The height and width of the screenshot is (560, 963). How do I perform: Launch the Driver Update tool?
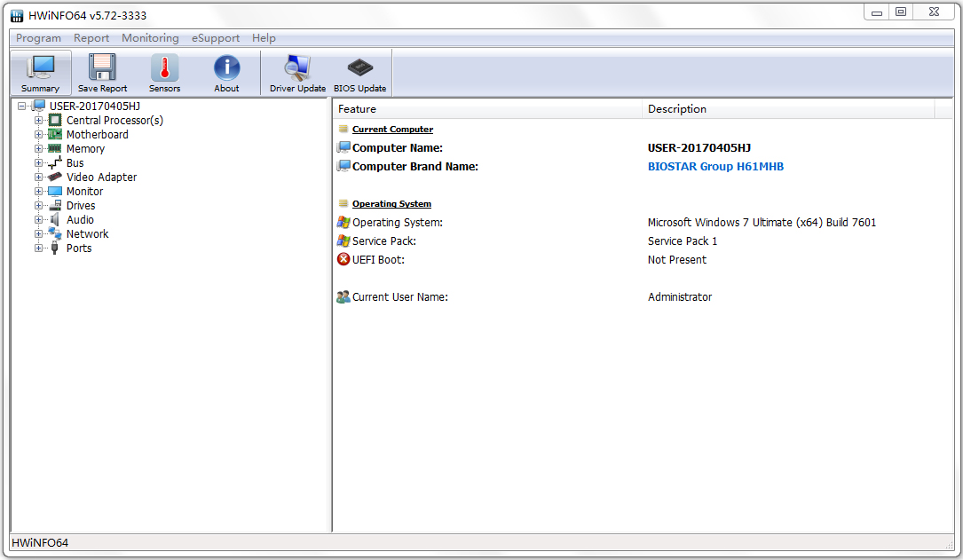coord(298,73)
